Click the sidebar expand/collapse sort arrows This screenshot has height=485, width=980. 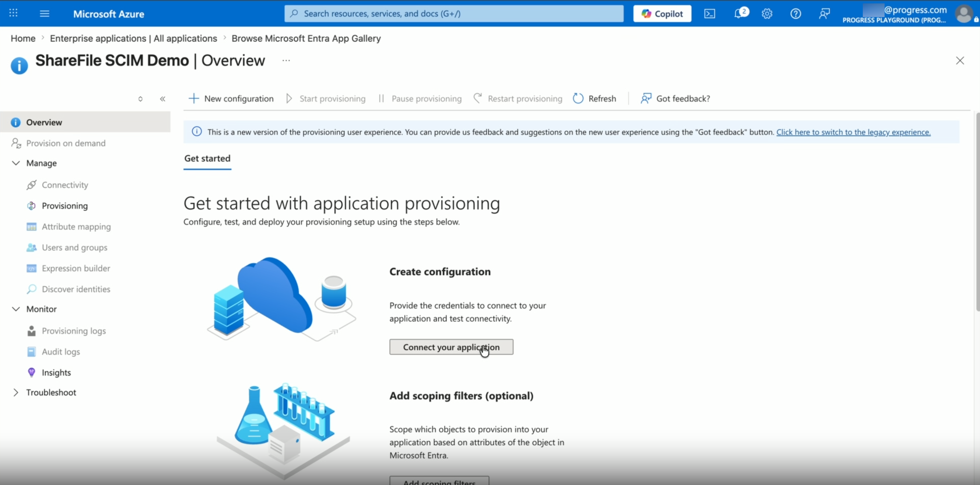(140, 99)
